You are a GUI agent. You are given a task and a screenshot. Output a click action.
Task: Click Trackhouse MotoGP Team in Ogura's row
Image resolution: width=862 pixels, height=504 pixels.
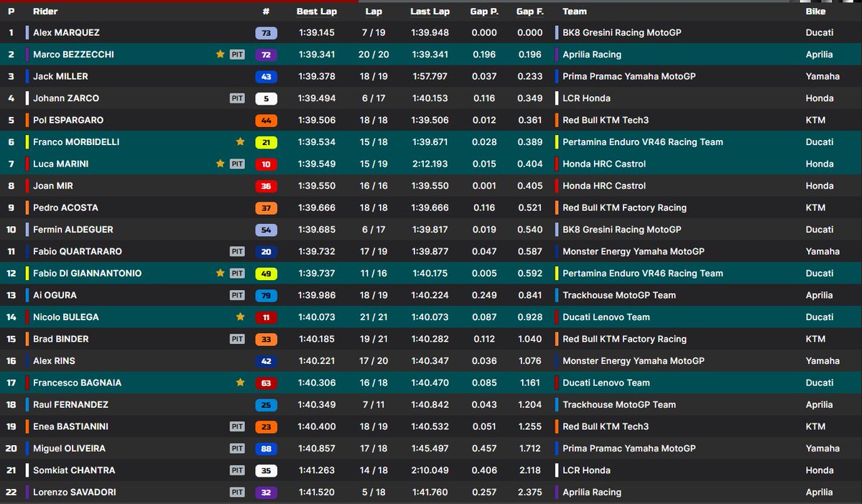click(x=619, y=295)
